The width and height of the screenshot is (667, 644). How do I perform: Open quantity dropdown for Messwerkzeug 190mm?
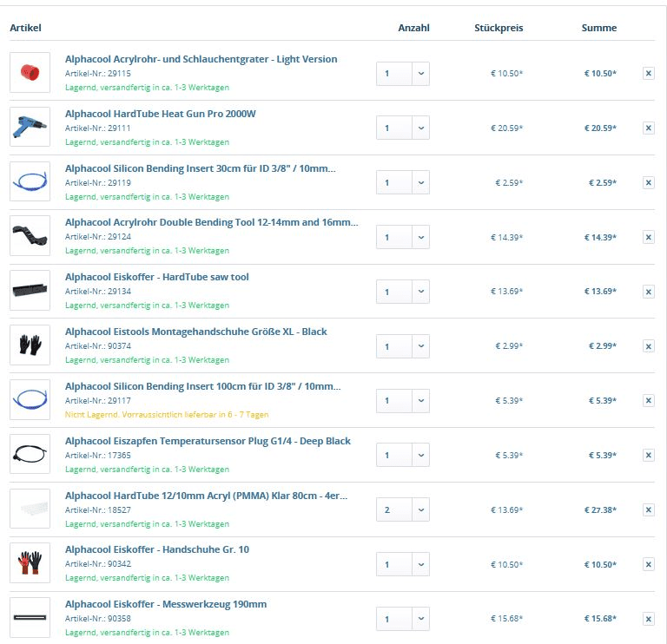(x=420, y=619)
